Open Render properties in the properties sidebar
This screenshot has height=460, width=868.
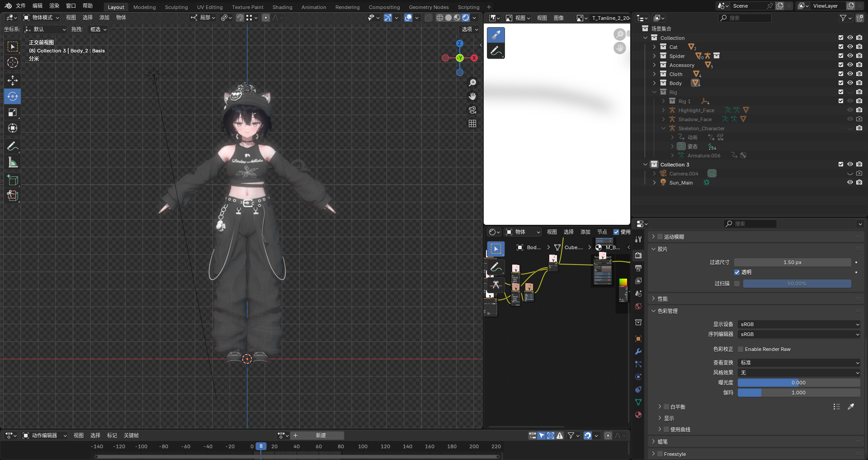pyautogui.click(x=638, y=256)
